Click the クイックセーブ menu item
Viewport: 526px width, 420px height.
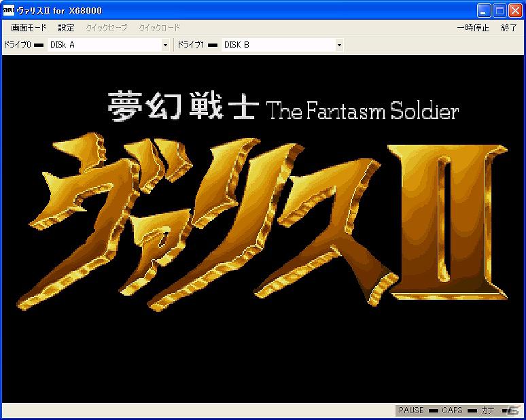106,27
